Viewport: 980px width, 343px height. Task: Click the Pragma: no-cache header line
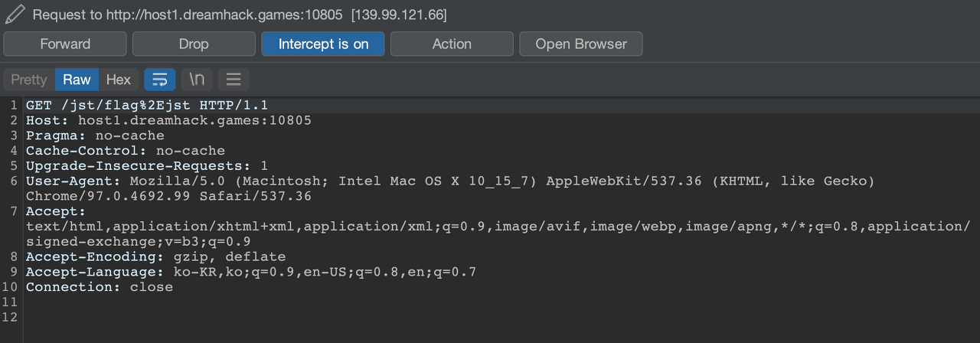(95, 136)
